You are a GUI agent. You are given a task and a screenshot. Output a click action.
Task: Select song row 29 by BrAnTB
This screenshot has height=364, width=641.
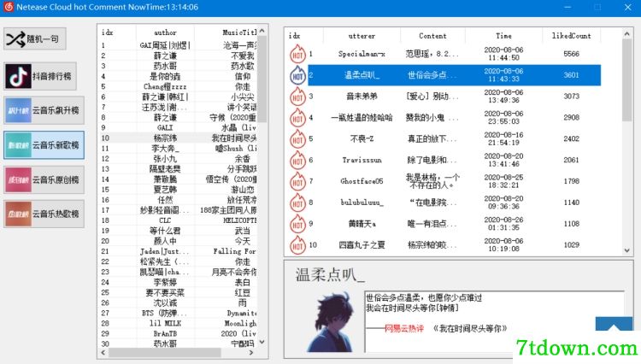(179, 333)
